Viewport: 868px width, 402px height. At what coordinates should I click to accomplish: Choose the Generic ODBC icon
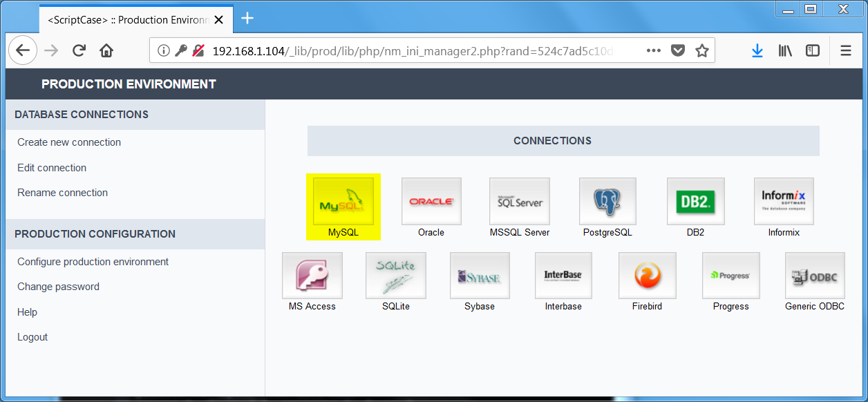point(815,275)
